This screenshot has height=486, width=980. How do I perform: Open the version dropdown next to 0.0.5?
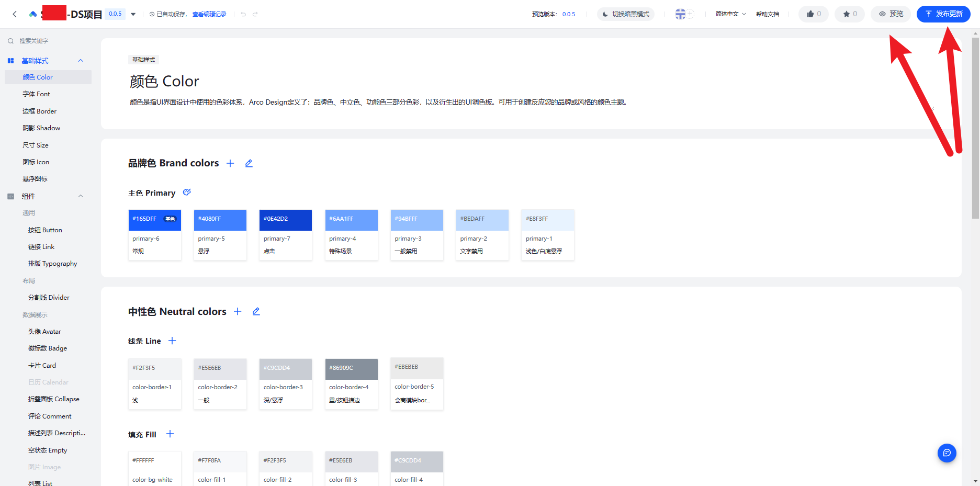133,14
